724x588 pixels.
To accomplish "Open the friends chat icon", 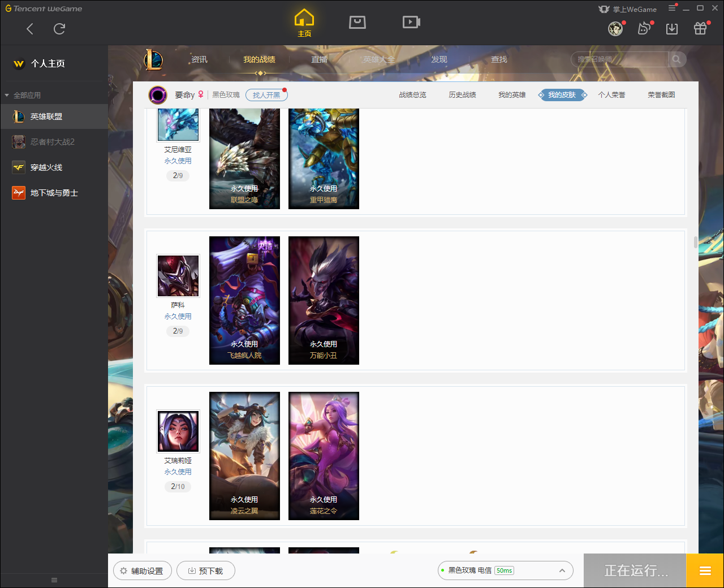I will (x=644, y=29).
